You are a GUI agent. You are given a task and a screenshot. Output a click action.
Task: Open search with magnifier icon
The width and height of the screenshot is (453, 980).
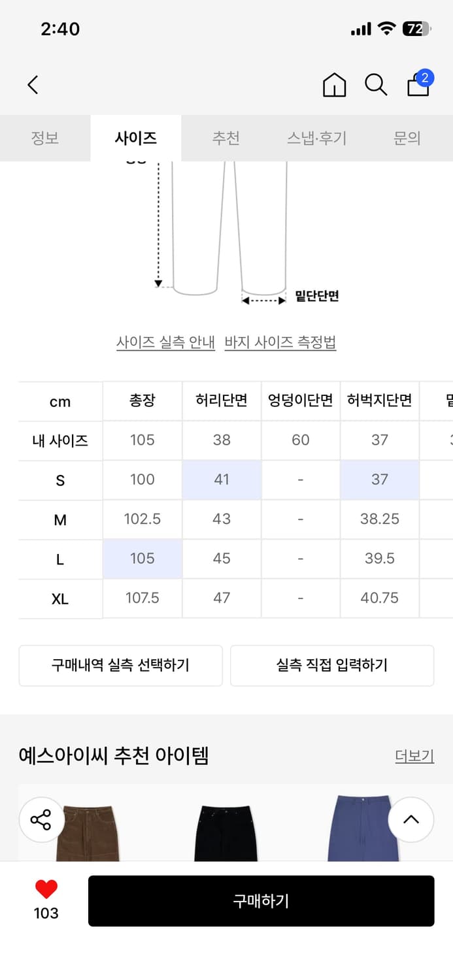(376, 85)
